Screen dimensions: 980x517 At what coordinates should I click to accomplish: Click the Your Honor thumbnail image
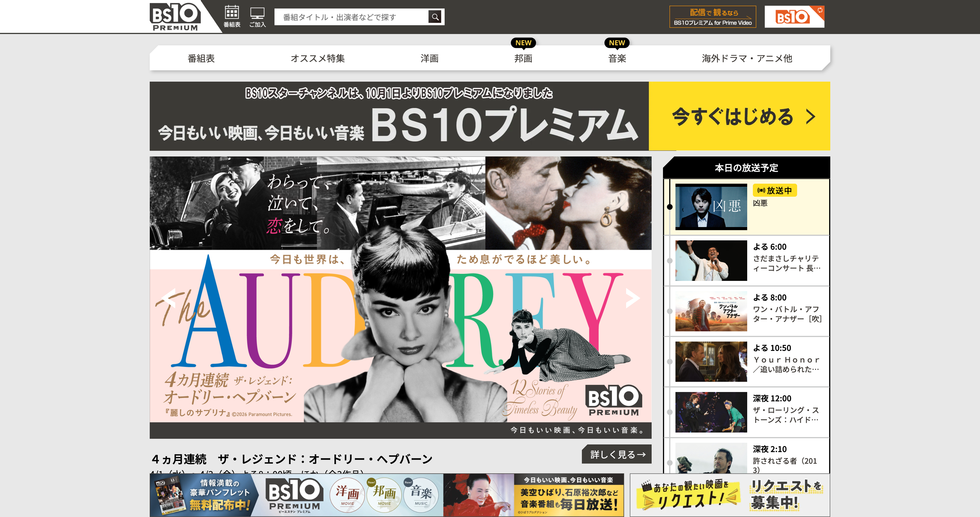point(711,361)
